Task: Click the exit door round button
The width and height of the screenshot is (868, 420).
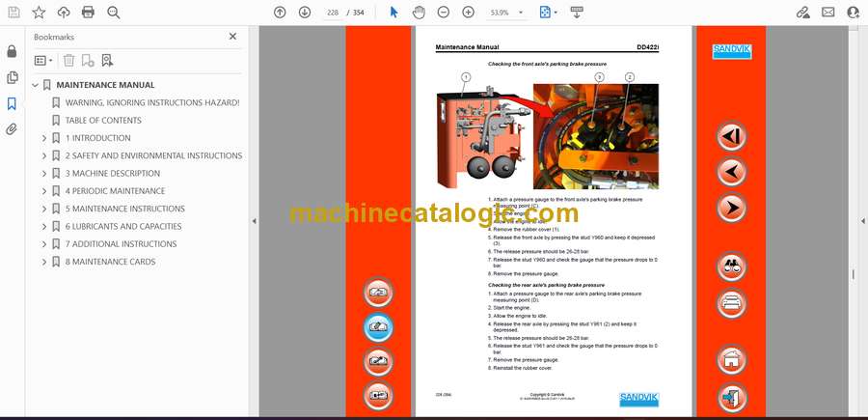Action: tap(731, 397)
